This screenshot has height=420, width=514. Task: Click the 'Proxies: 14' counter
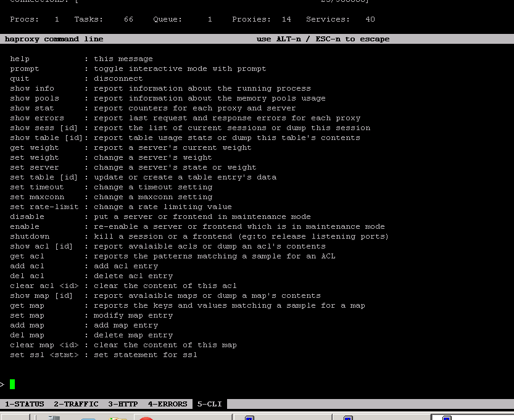(262, 19)
